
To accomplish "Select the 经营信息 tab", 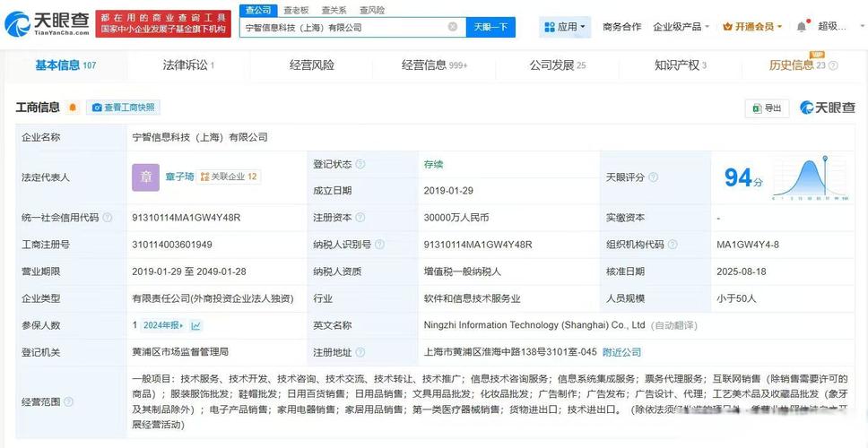I will point(435,65).
